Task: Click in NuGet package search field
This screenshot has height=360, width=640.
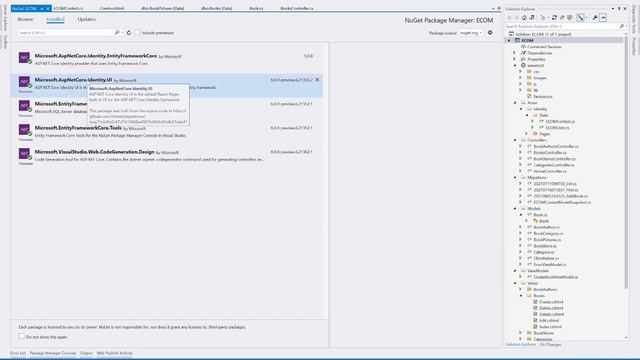Action: pyautogui.click(x=65, y=32)
